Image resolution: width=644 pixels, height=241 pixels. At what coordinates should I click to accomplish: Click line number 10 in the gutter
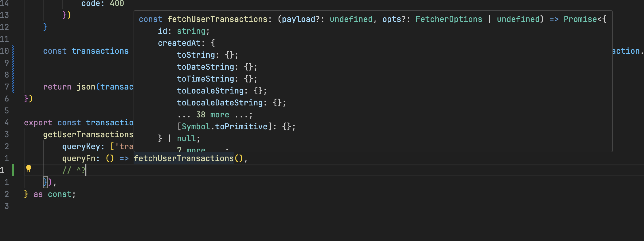tap(5, 51)
